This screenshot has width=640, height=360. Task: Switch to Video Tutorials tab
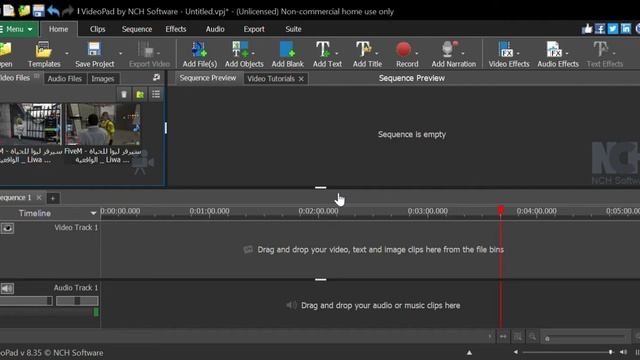271,79
